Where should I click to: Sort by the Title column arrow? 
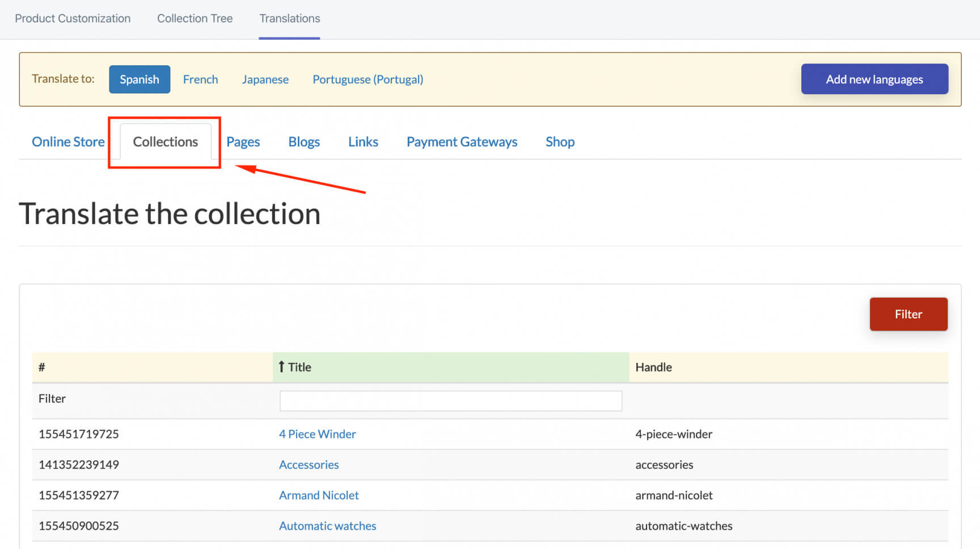[x=282, y=367]
